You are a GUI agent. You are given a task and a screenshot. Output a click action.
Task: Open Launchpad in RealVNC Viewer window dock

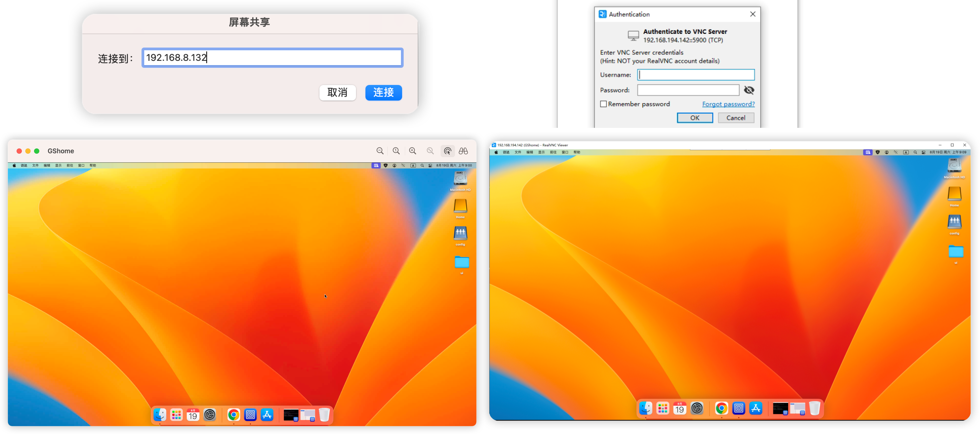(x=663, y=409)
